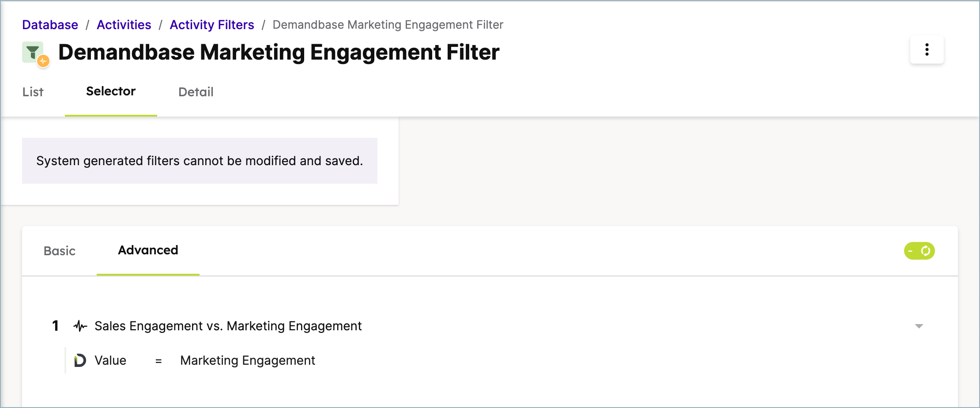Expand the Sales Engagement row dropdown arrow
The image size is (980, 408).
point(919,326)
